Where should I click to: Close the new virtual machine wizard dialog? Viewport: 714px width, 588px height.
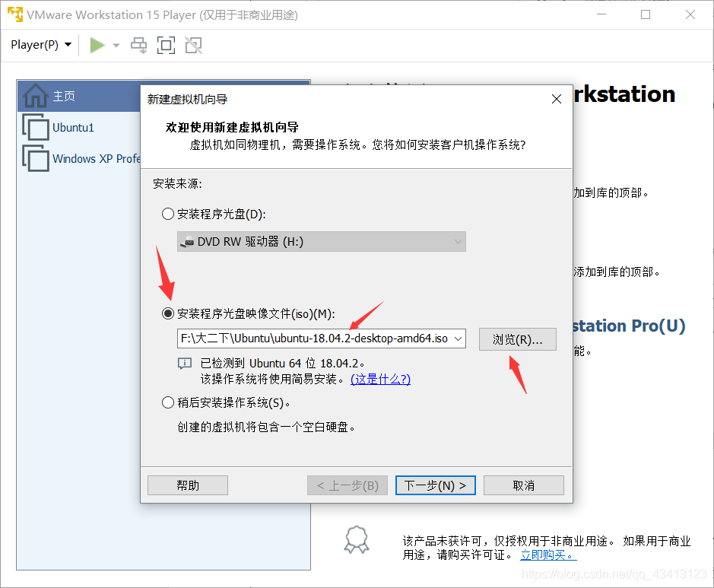pos(557,99)
